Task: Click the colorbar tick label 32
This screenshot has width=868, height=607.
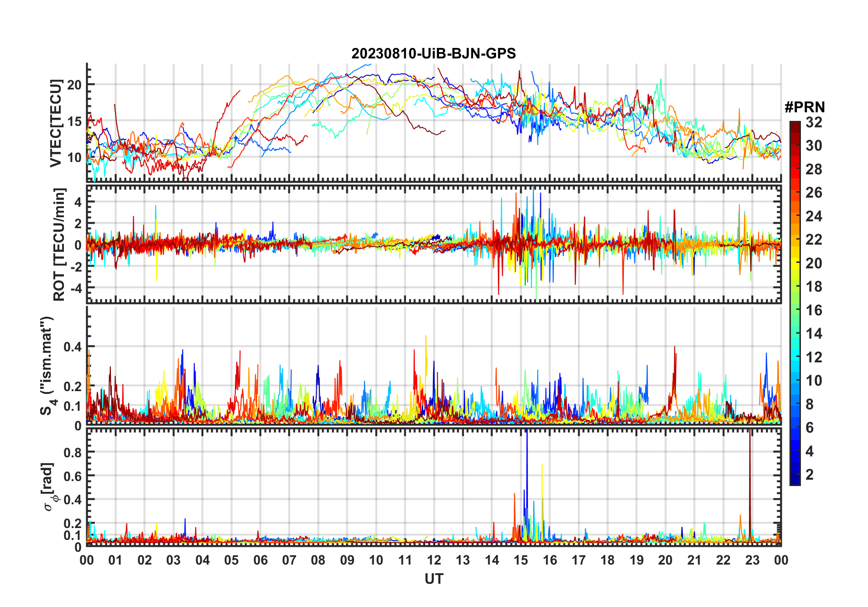Action: 813,122
